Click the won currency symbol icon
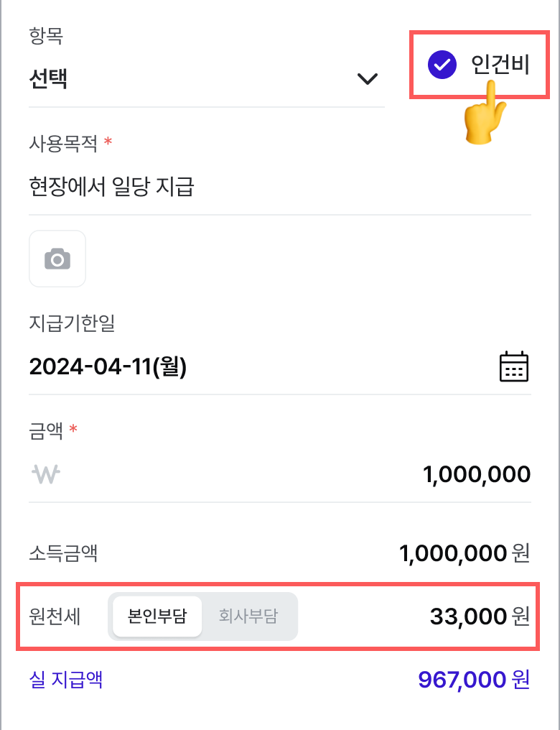The image size is (560, 730). point(46,474)
